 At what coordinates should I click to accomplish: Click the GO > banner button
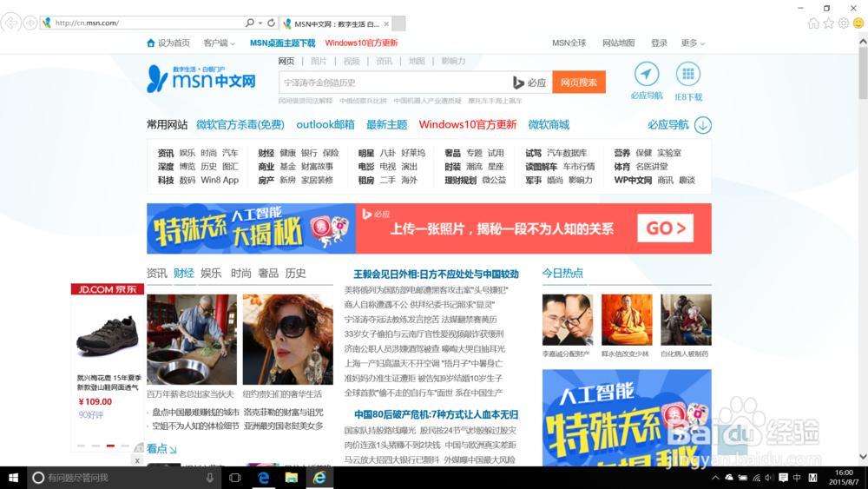(666, 228)
